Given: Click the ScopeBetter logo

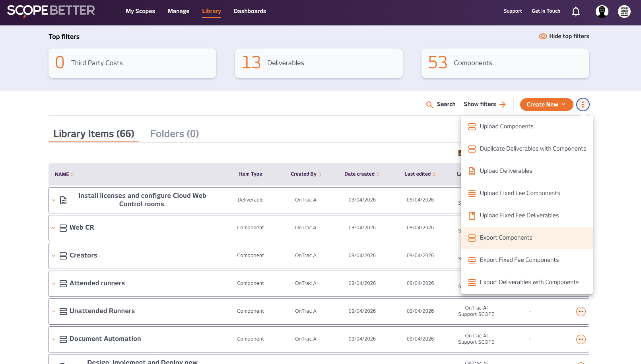Looking at the screenshot, I should (51, 11).
